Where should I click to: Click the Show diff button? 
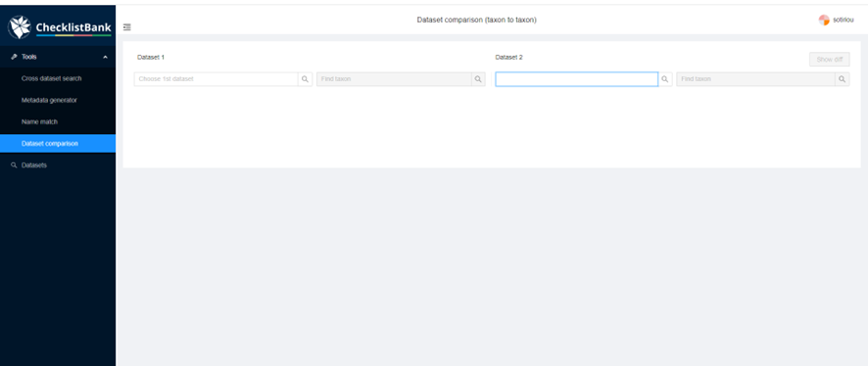click(829, 59)
